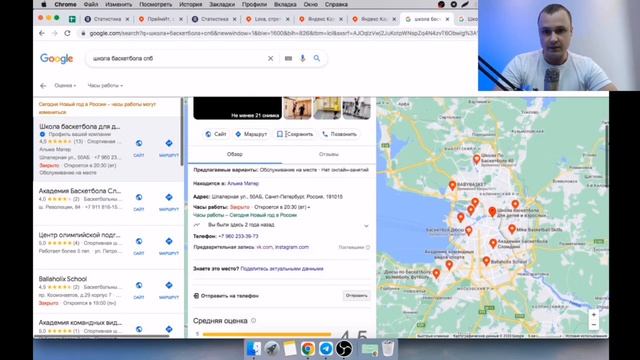Start voice search with microphone icon

click(302, 58)
